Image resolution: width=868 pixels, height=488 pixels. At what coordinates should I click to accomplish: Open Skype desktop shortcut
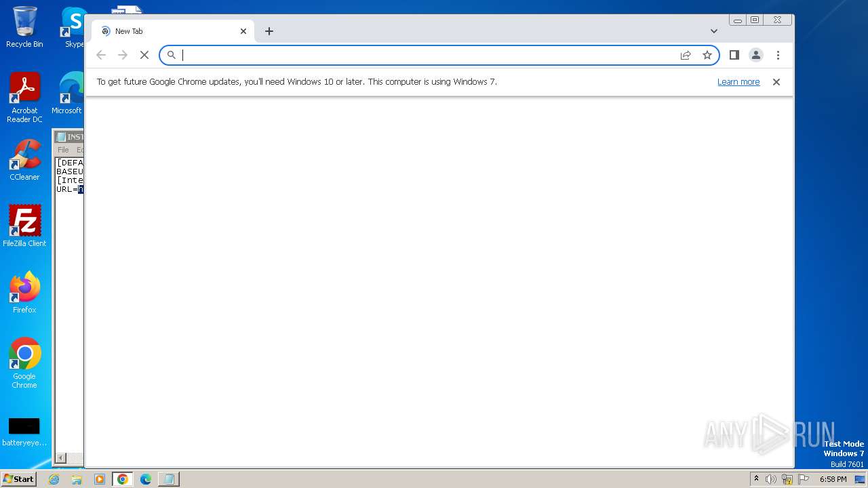pos(73,27)
